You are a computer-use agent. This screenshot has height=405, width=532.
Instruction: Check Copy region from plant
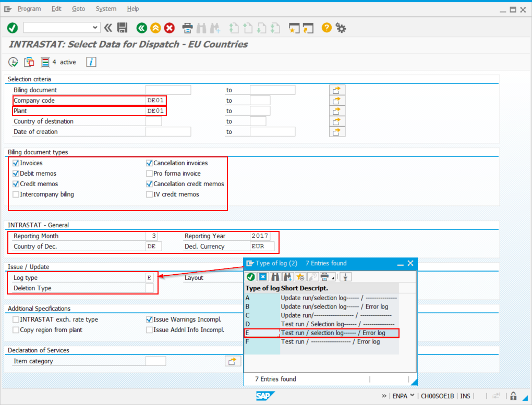click(x=16, y=330)
